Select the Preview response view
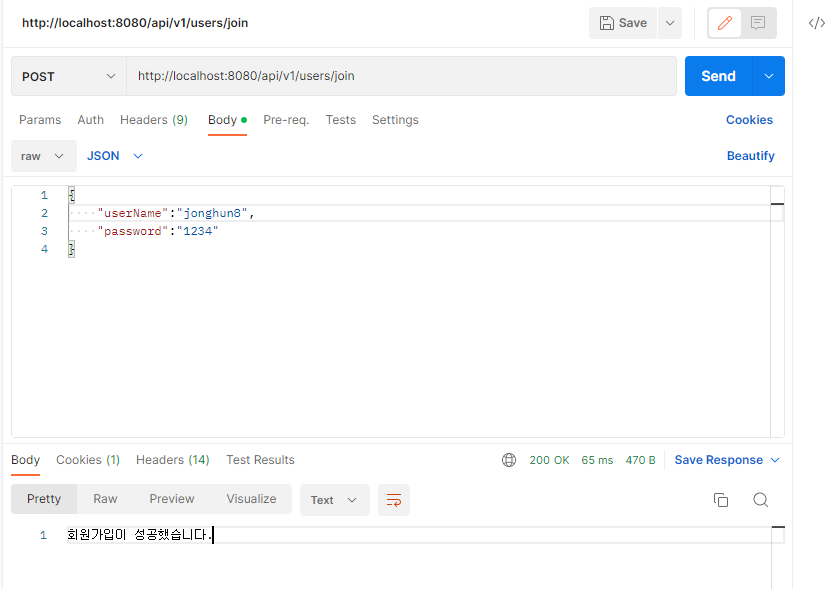The image size is (830, 589). [x=172, y=499]
